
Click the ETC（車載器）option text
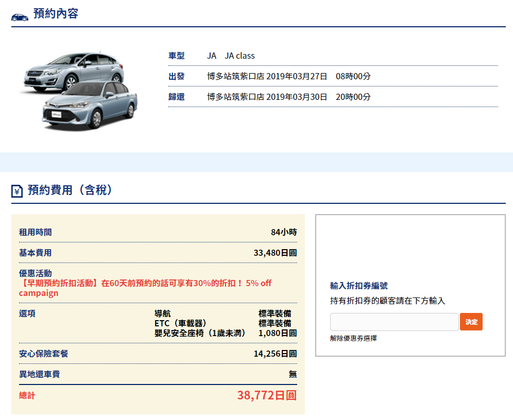pyautogui.click(x=180, y=323)
